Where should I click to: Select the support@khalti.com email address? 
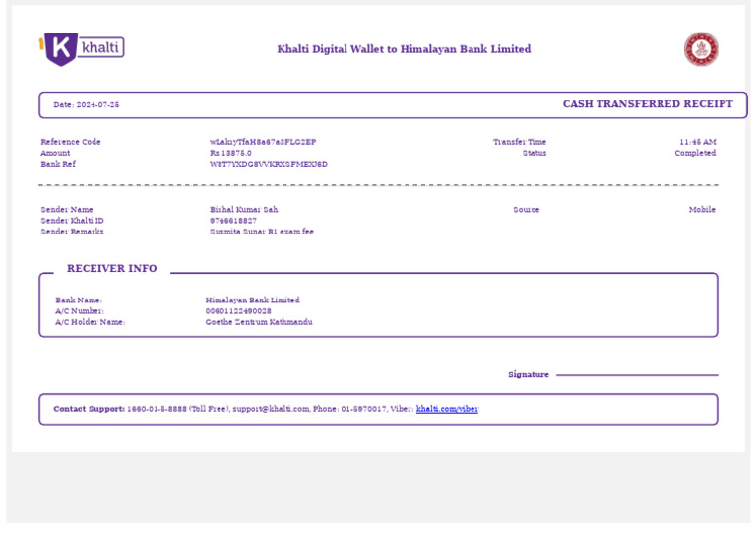271,409
